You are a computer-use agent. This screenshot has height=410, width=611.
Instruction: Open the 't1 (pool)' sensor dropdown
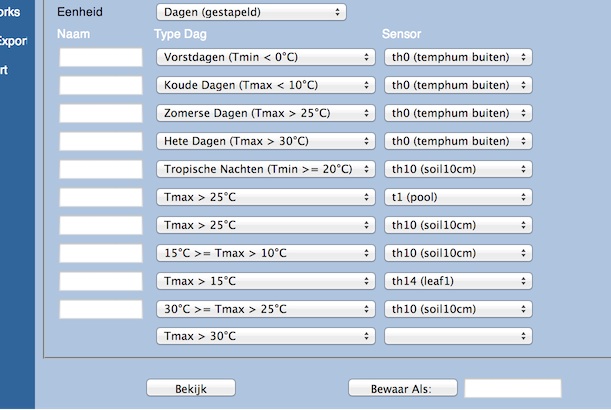(x=458, y=197)
